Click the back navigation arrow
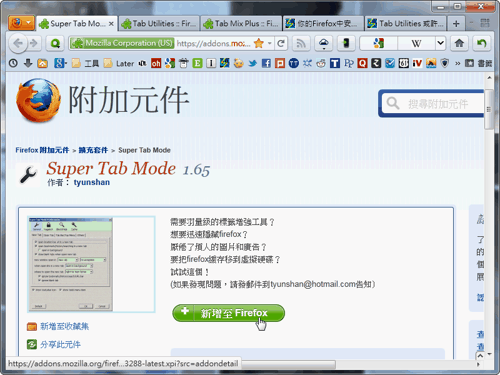The width and height of the screenshot is (500, 375). coord(18,43)
